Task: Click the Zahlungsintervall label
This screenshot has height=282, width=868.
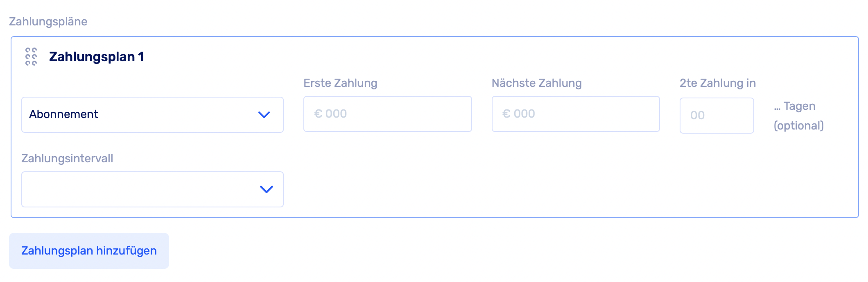Action: [x=67, y=159]
